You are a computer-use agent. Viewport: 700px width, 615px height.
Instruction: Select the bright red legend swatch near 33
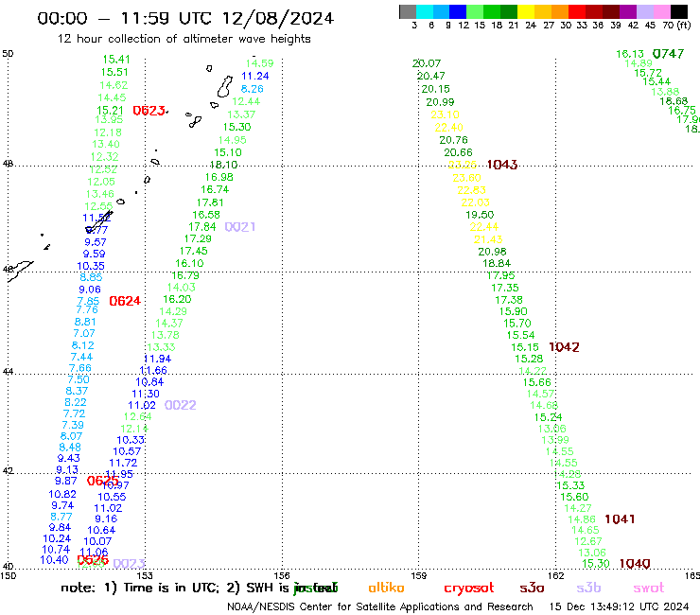click(x=576, y=11)
